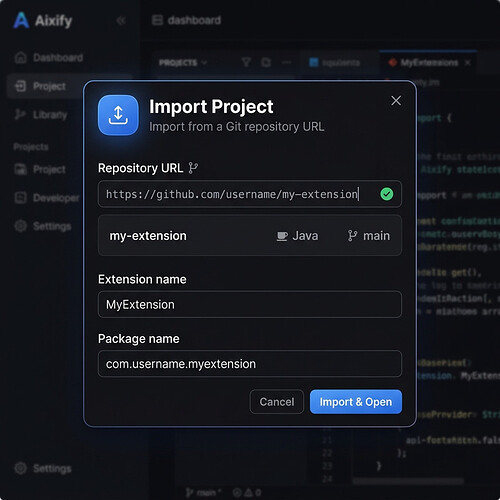500x500 pixels.
Task: Click the Dashboard home icon in sidebar
Action: tap(20, 58)
